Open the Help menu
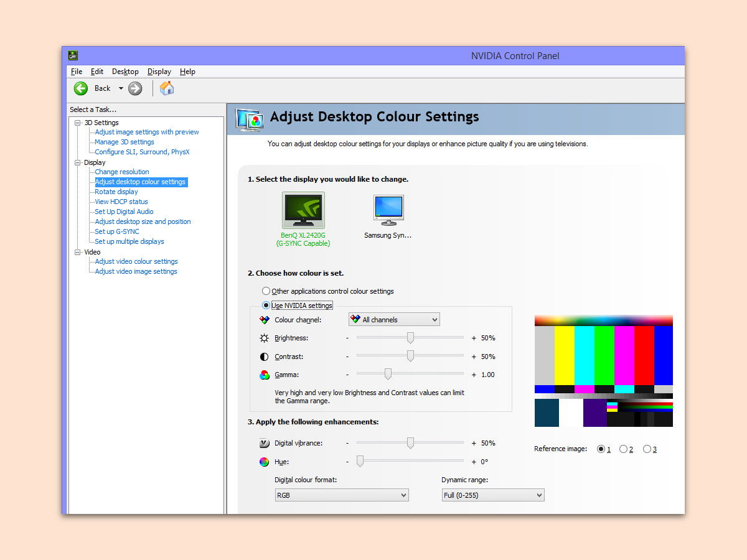Image resolution: width=747 pixels, height=560 pixels. point(187,72)
